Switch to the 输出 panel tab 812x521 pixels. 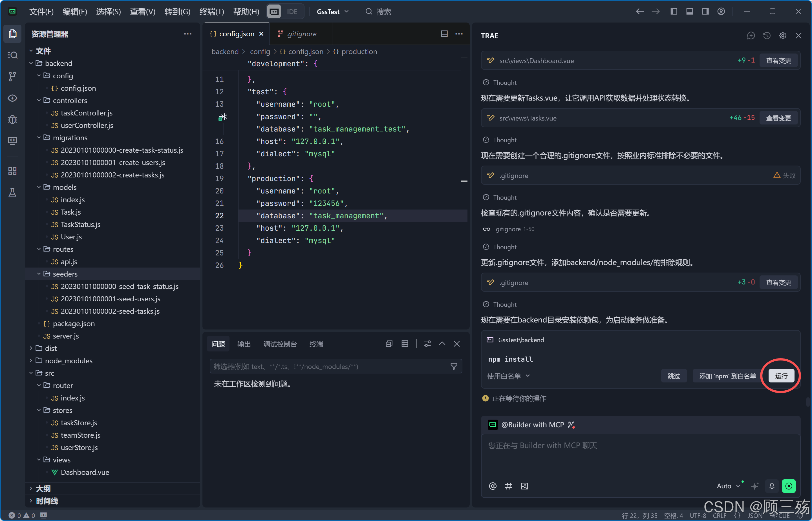tap(244, 344)
